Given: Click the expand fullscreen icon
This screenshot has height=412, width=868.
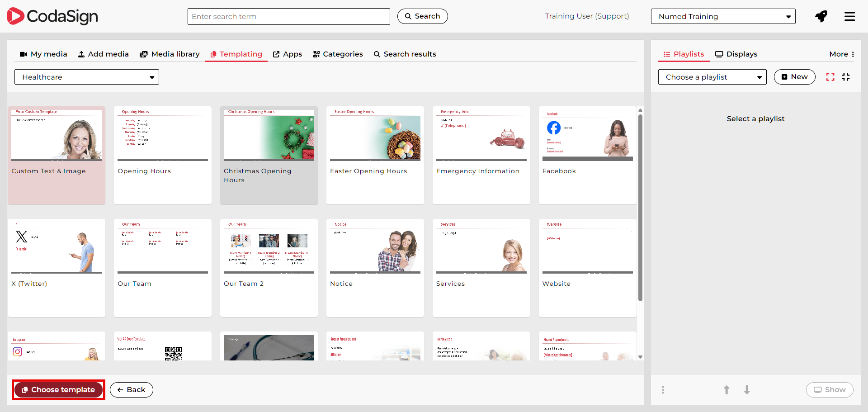Looking at the screenshot, I should [830, 77].
